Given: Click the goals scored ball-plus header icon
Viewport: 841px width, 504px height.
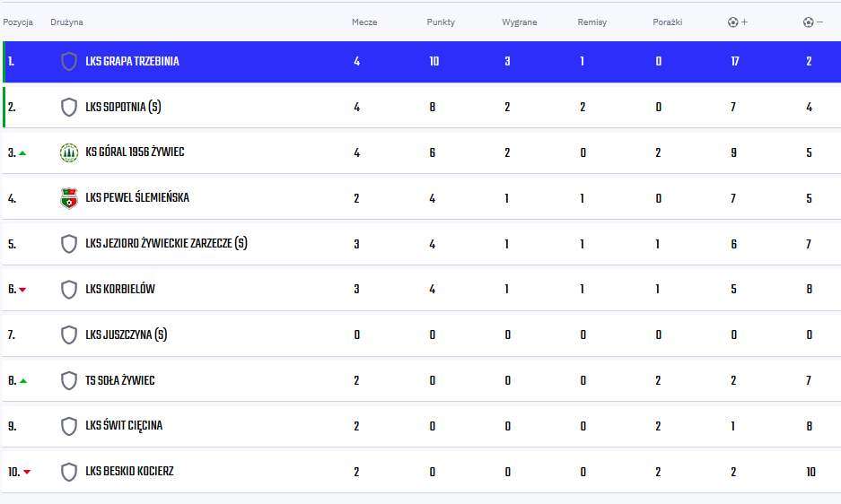Looking at the screenshot, I should [x=738, y=22].
